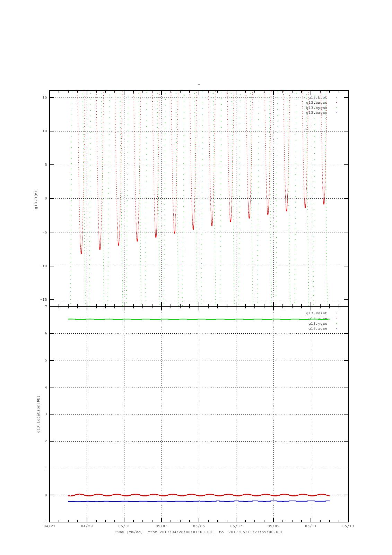Click the 05/13 date tick label
Screen dimensions: 392x555
click(348, 526)
